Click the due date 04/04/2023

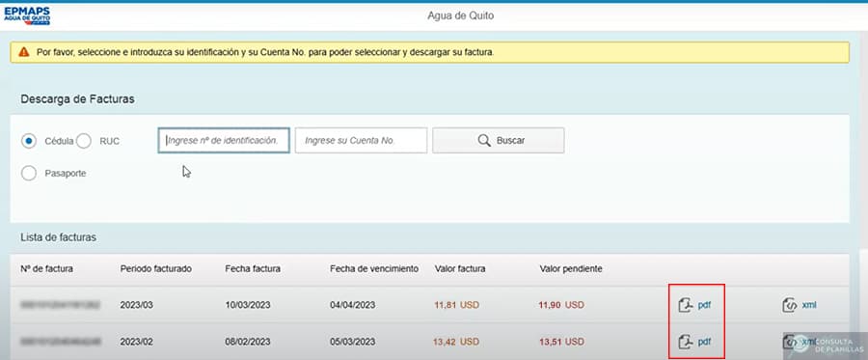[x=353, y=305]
